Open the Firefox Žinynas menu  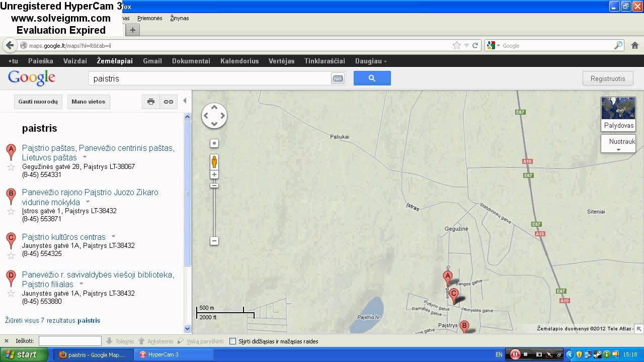click(180, 18)
